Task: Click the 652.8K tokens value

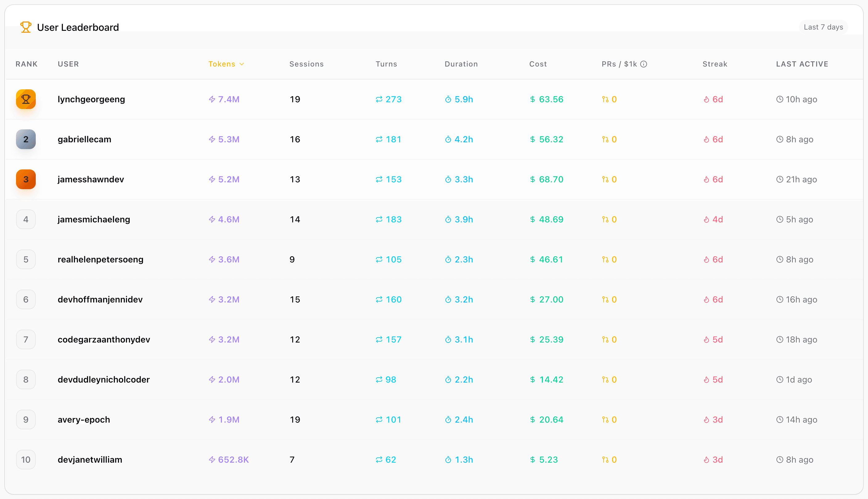Action: tap(233, 460)
